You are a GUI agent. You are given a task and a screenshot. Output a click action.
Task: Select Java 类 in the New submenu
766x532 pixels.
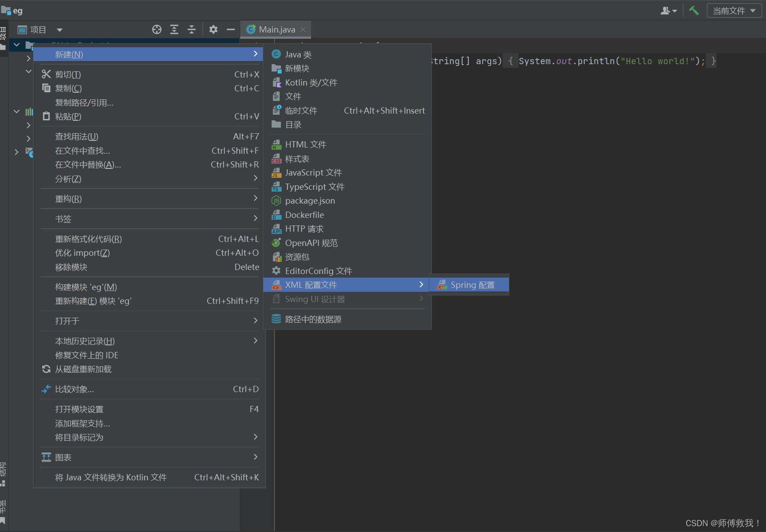tap(348, 54)
